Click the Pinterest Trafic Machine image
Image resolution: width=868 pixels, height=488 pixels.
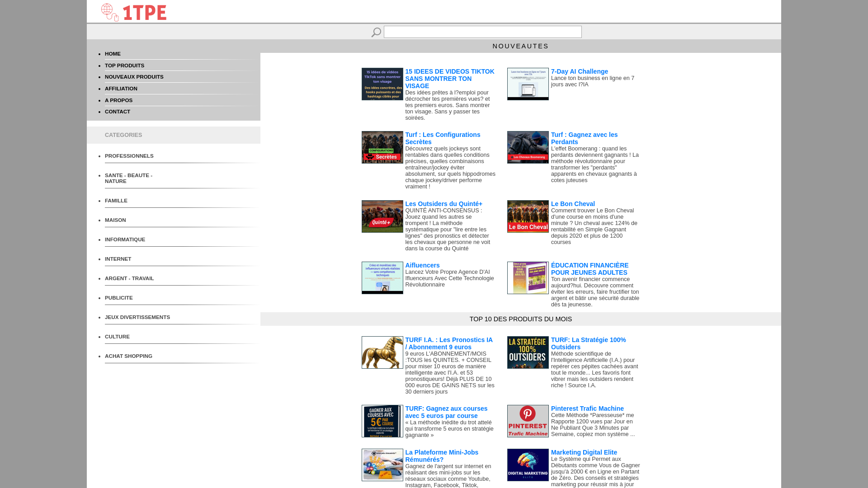528,421
